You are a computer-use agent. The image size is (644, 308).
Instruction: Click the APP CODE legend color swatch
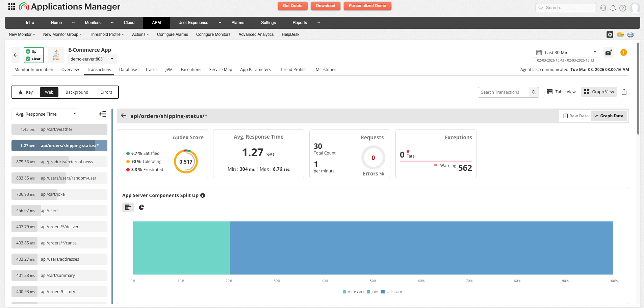pos(383,292)
